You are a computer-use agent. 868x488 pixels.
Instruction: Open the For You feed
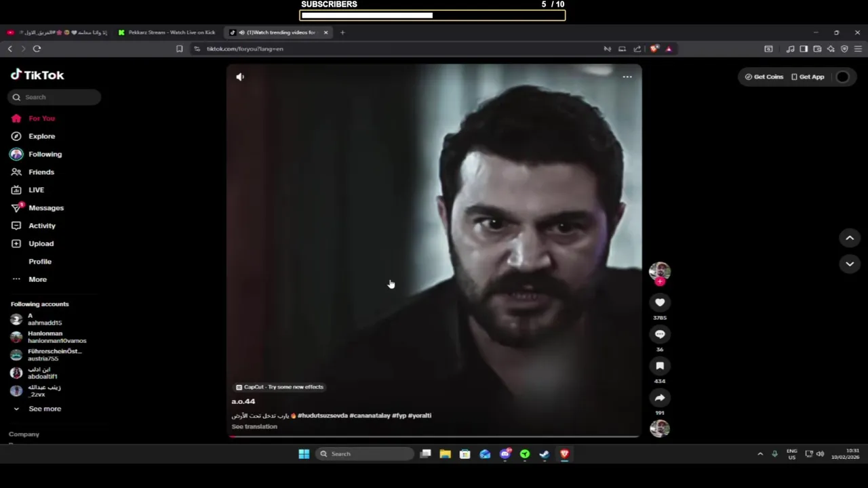point(33,119)
